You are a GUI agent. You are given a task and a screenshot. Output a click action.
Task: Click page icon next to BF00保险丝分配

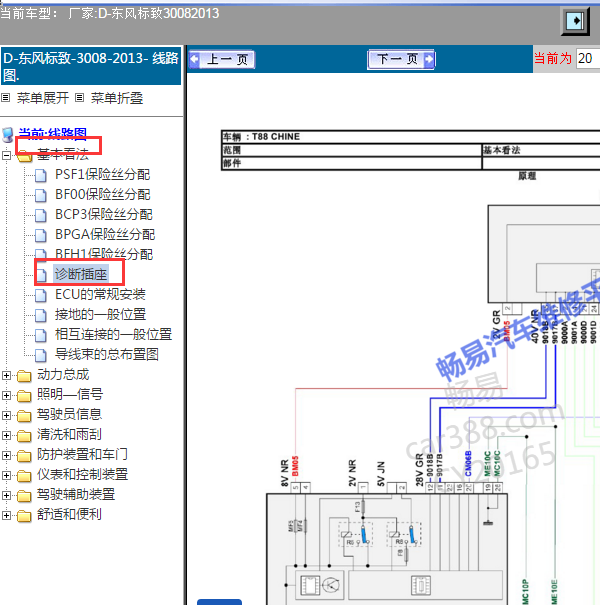(41, 196)
